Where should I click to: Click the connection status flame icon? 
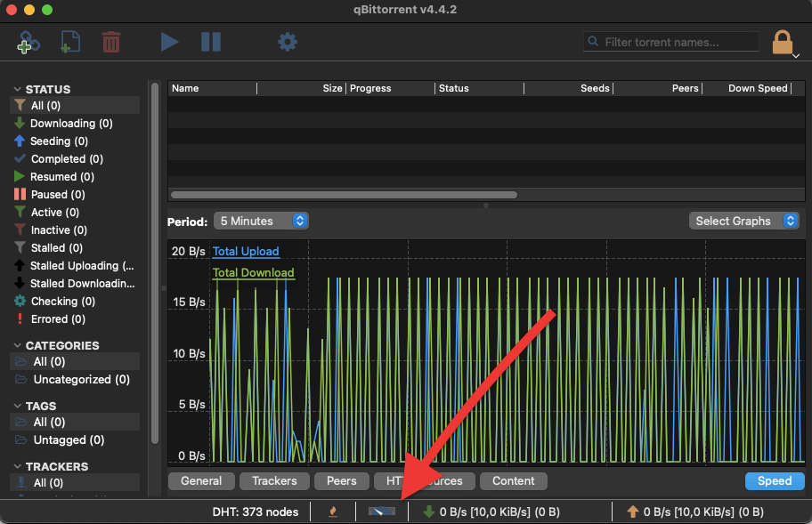[333, 512]
